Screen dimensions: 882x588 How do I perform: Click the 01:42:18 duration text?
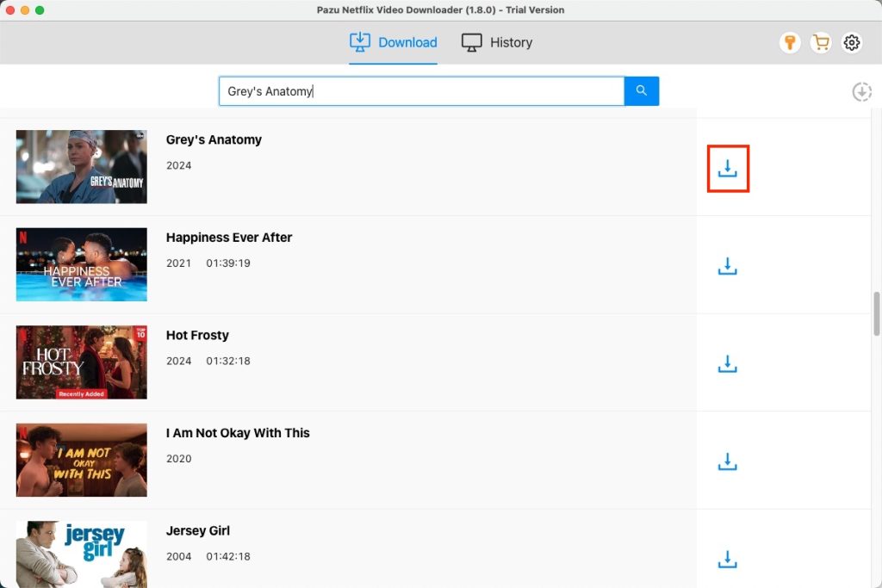pyautogui.click(x=227, y=556)
